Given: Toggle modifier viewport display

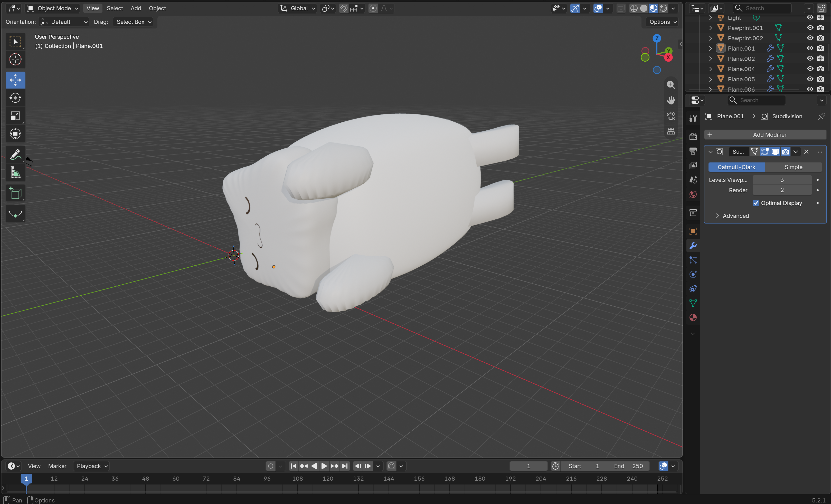Looking at the screenshot, I should click(x=775, y=152).
